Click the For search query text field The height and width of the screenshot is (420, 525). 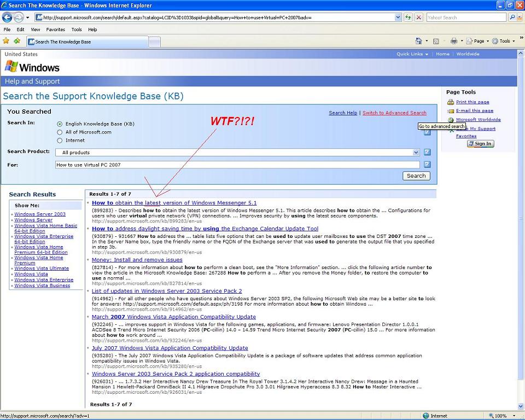[237, 165]
